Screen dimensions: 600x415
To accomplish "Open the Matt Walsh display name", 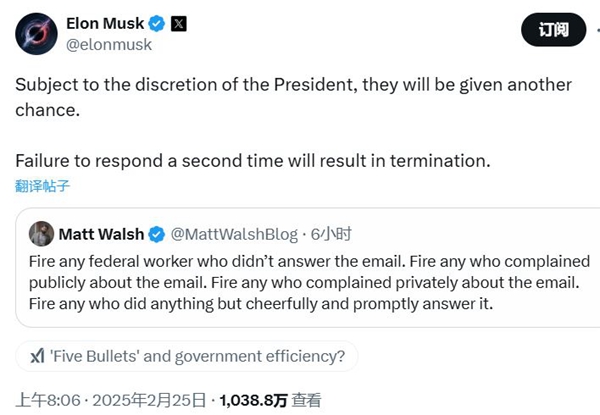I will (101, 234).
